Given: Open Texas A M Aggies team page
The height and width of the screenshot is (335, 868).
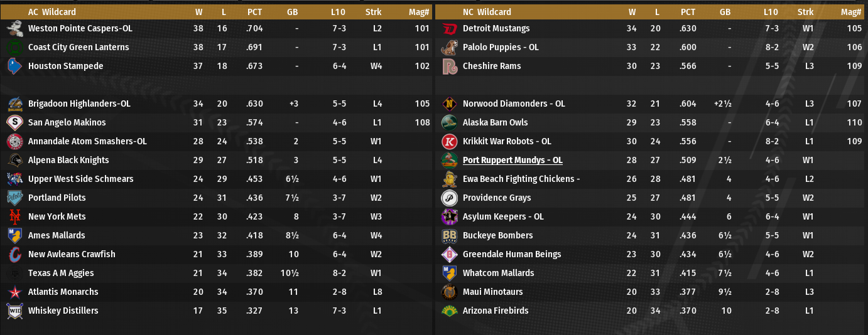Looking at the screenshot, I should click(x=61, y=273).
